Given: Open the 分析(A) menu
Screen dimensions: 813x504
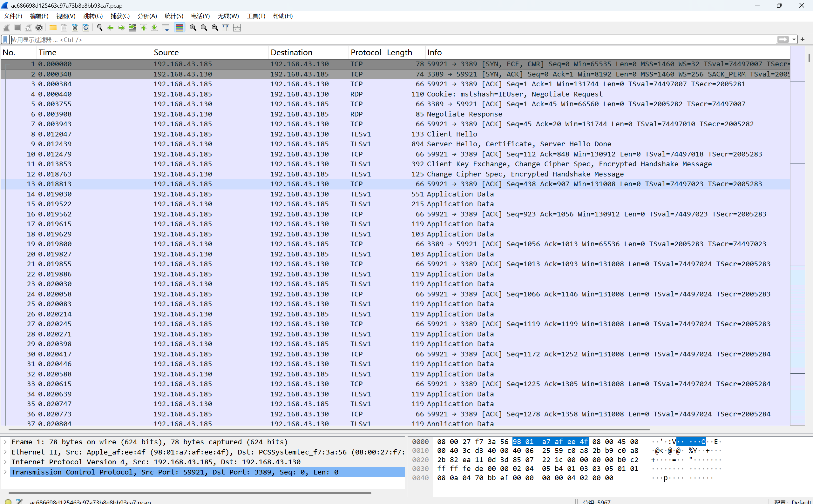Looking at the screenshot, I should tap(147, 16).
